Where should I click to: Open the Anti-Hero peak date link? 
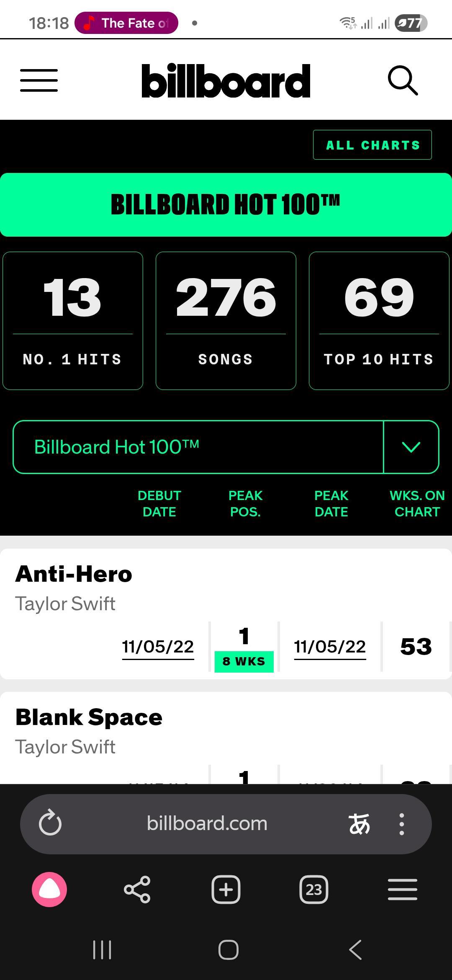point(330,647)
